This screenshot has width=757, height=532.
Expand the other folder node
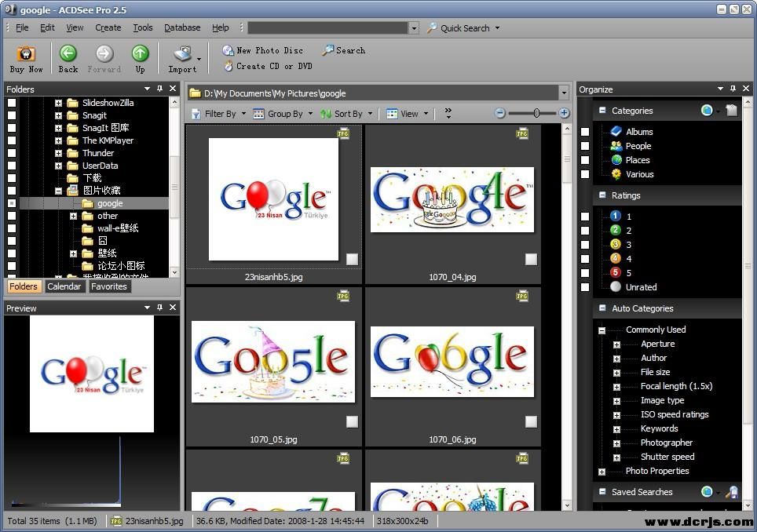point(73,216)
